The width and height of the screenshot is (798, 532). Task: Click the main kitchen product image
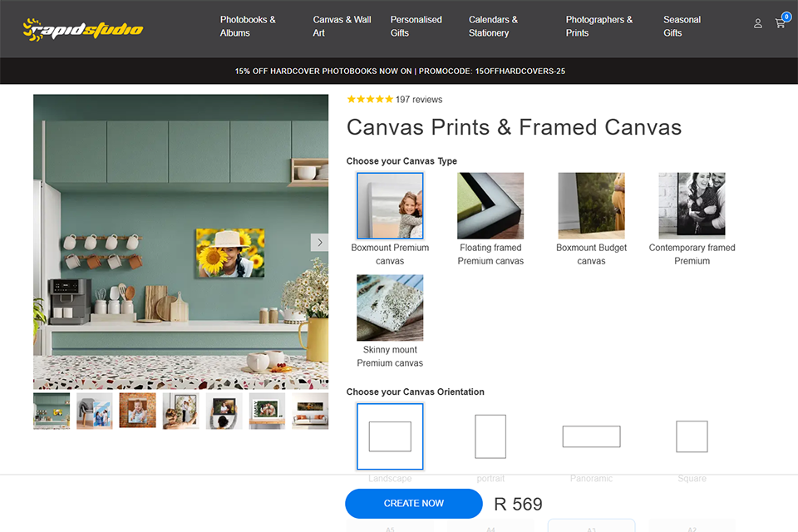(180, 242)
